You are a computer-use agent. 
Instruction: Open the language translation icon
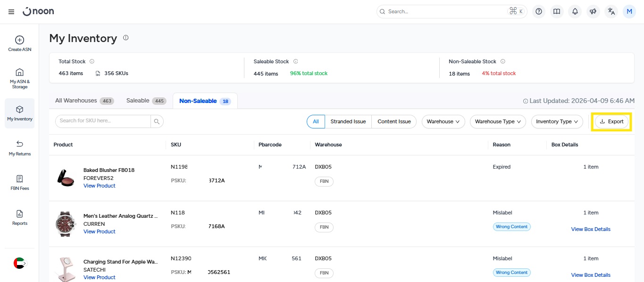point(611,12)
